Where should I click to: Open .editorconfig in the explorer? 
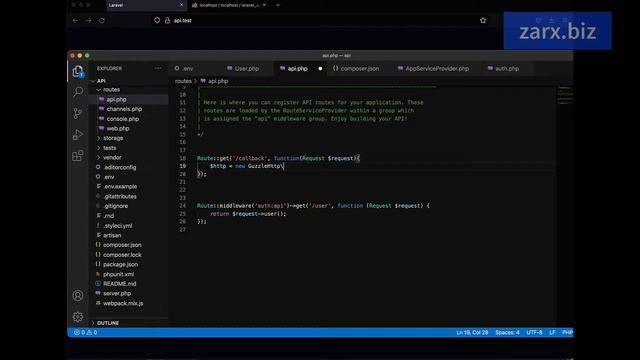pyautogui.click(x=119, y=167)
